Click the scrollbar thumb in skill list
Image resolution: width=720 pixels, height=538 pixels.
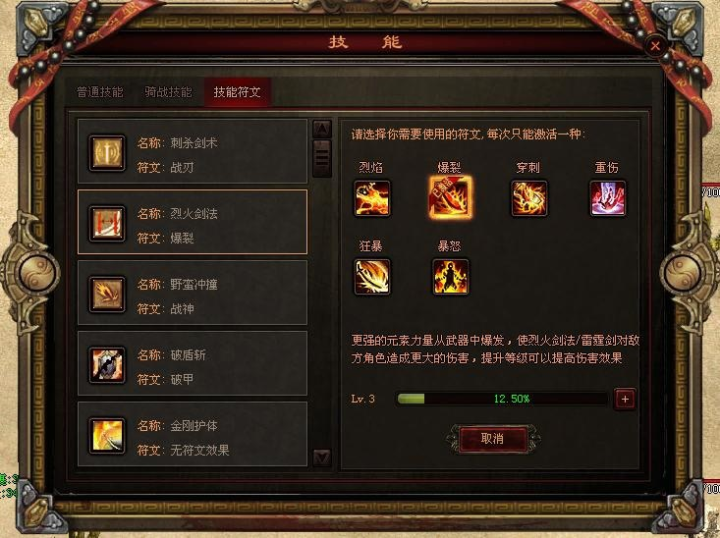pos(322,158)
